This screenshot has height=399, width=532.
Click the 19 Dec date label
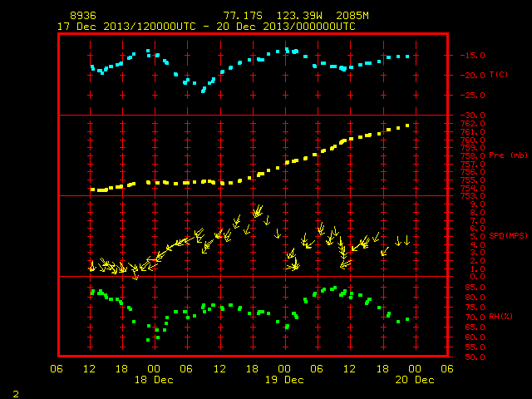point(284,380)
